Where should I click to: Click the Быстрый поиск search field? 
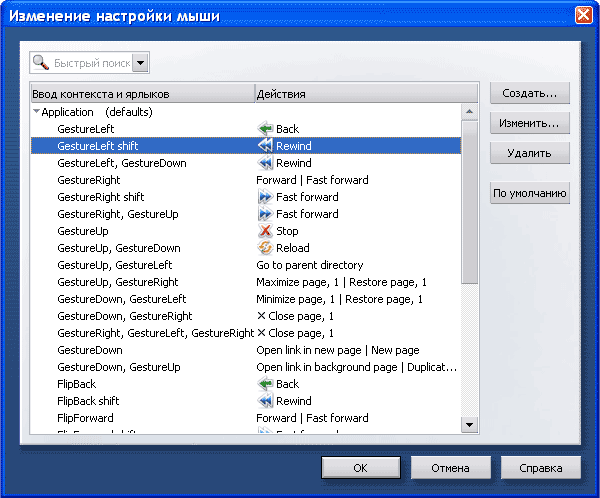click(92, 63)
